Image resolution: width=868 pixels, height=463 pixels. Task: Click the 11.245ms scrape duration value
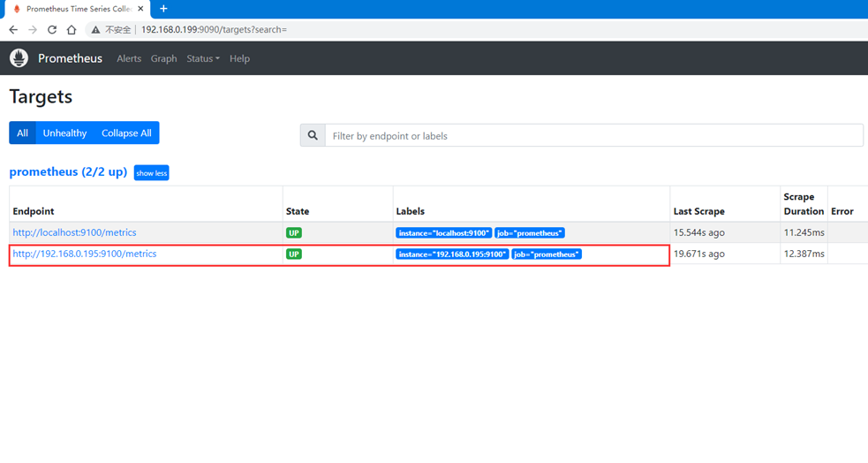point(804,232)
